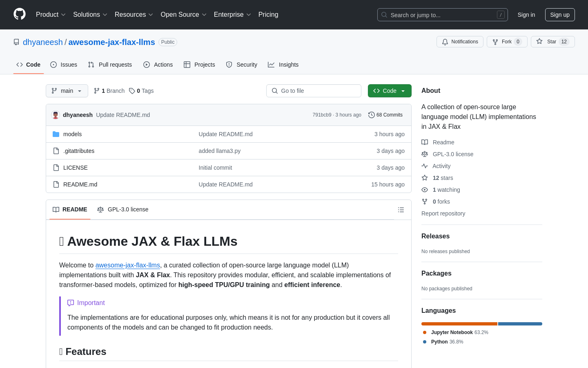Open the .gitattributes file name
Screen dimensions: 588x368
(79, 151)
